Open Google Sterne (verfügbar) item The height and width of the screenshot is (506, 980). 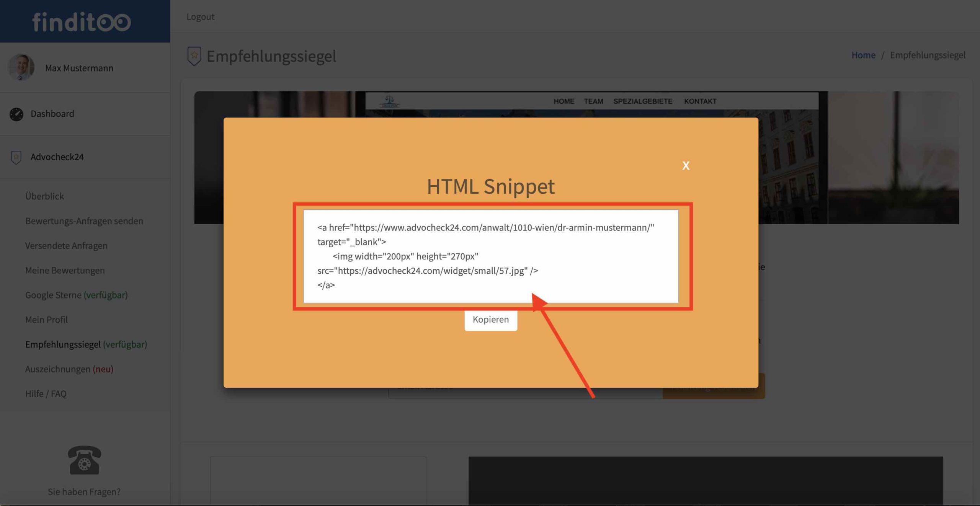[x=76, y=295]
